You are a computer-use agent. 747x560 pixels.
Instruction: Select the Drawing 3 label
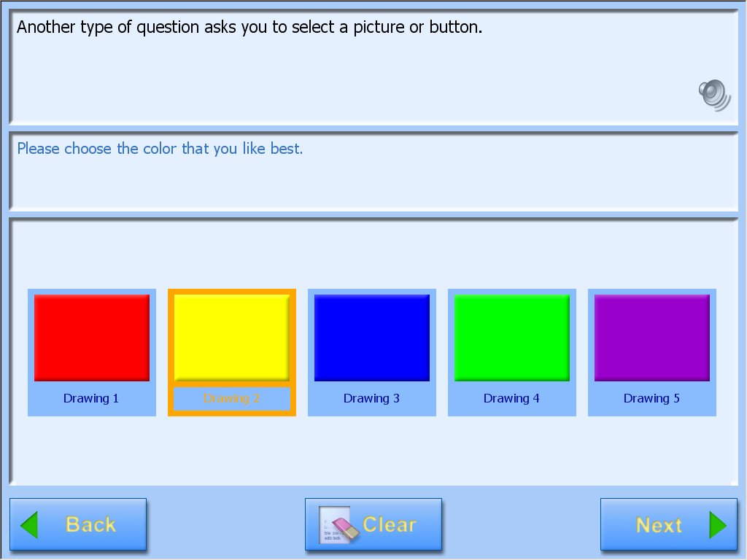click(x=371, y=398)
